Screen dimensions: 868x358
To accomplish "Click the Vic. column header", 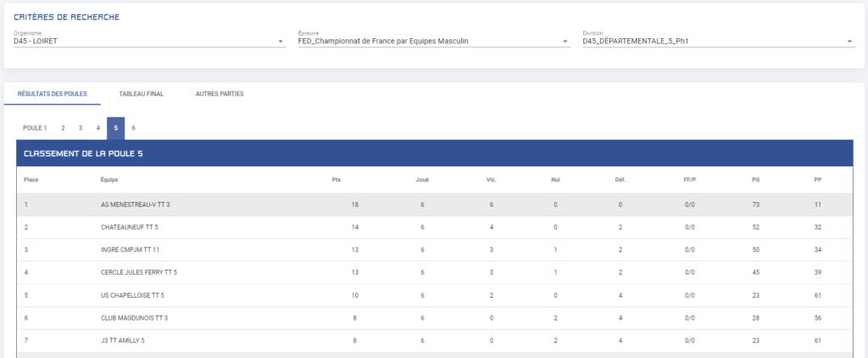I will (x=491, y=180).
